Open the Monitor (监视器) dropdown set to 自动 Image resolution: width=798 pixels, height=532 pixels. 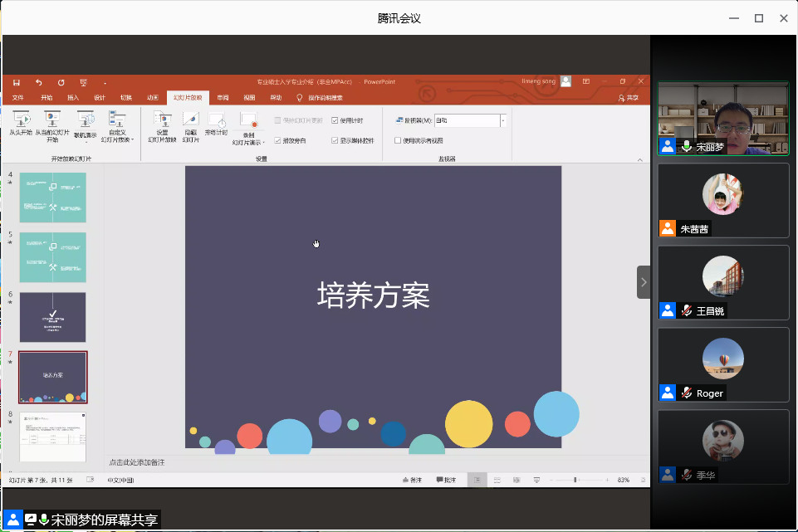click(502, 120)
